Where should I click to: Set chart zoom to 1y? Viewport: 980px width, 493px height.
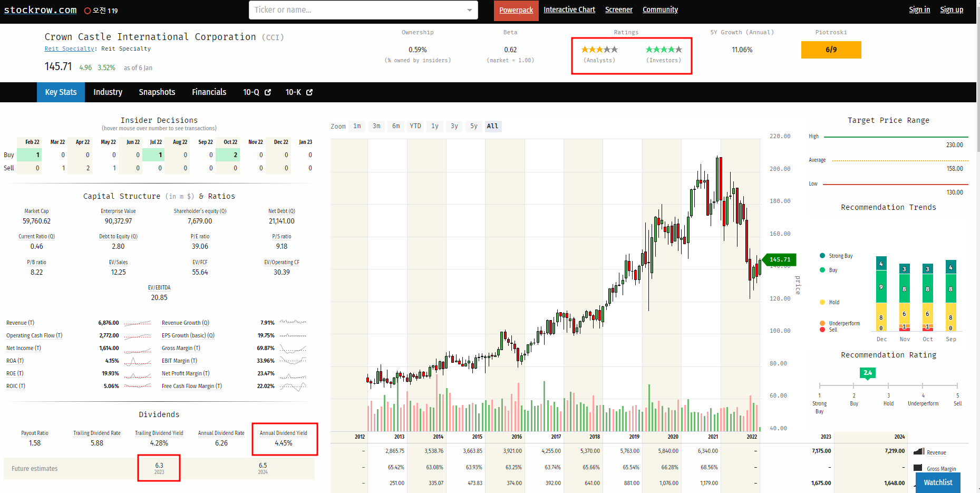coord(435,126)
